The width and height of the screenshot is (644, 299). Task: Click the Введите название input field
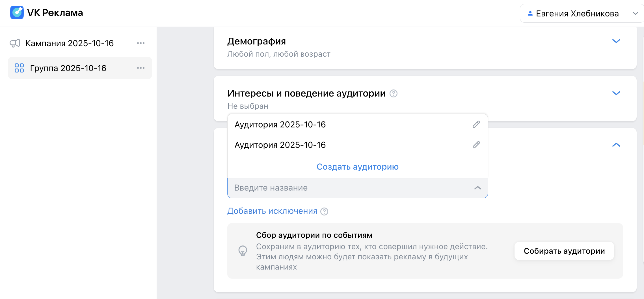(x=351, y=188)
